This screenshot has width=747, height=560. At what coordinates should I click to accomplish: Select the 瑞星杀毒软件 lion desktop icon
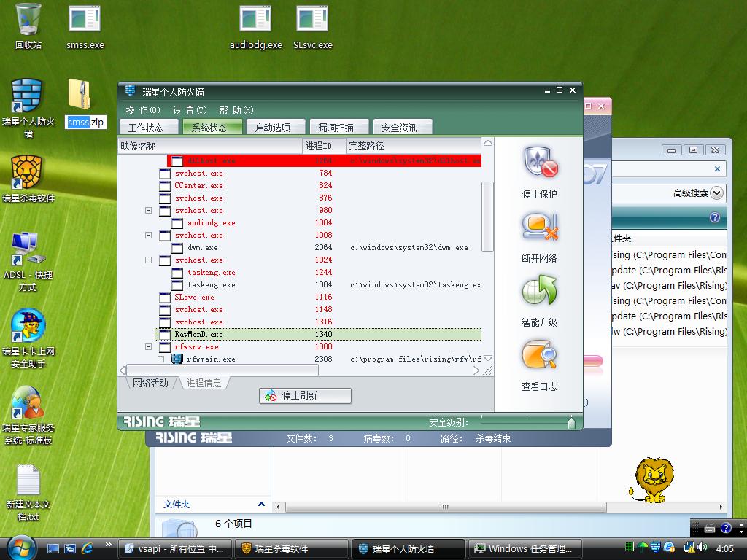click(x=28, y=179)
